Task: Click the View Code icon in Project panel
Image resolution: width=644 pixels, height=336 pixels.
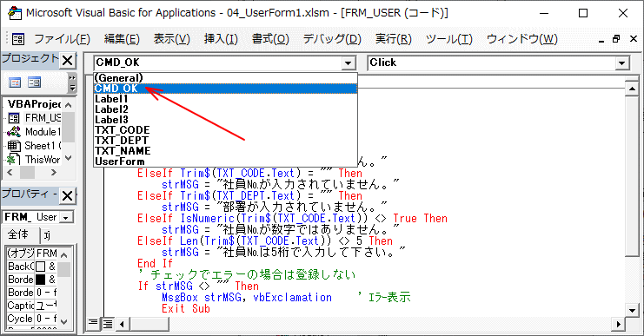Action: 15,82
